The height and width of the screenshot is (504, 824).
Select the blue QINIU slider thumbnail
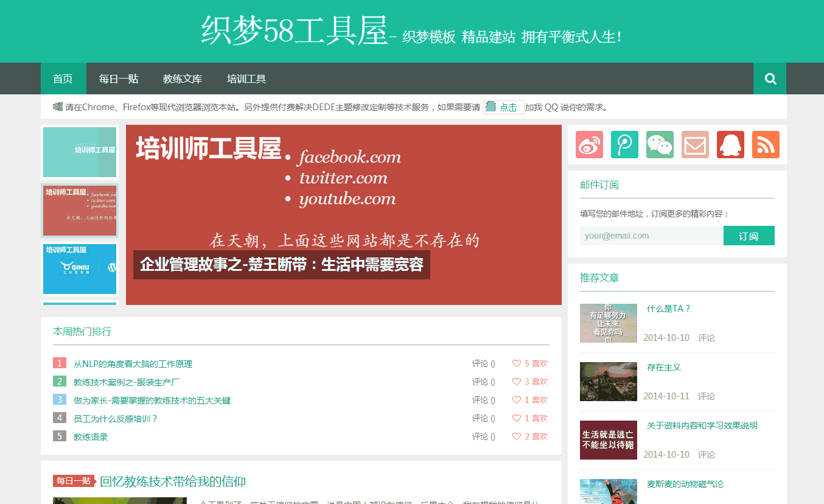click(80, 268)
